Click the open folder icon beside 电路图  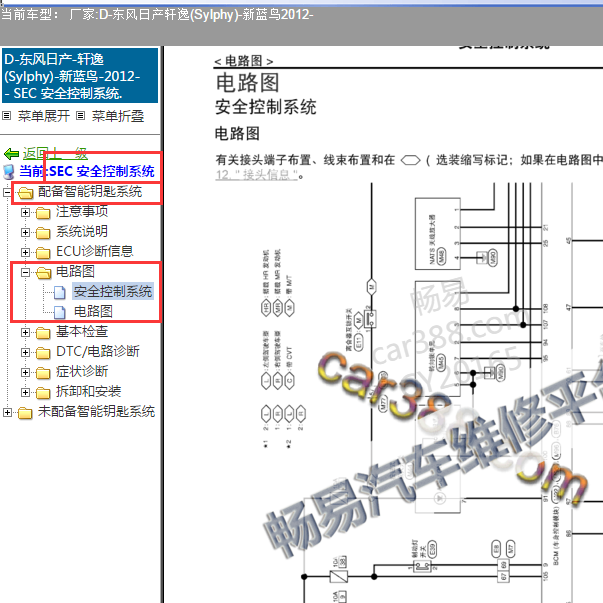pyautogui.click(x=43, y=273)
